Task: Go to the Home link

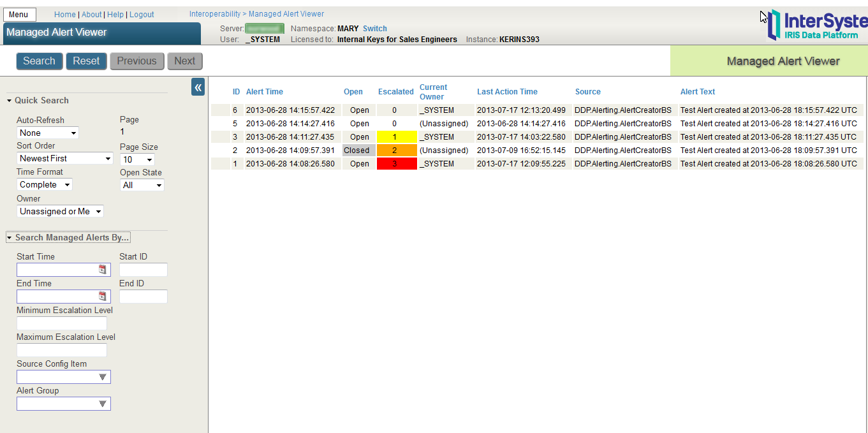Action: pos(65,14)
